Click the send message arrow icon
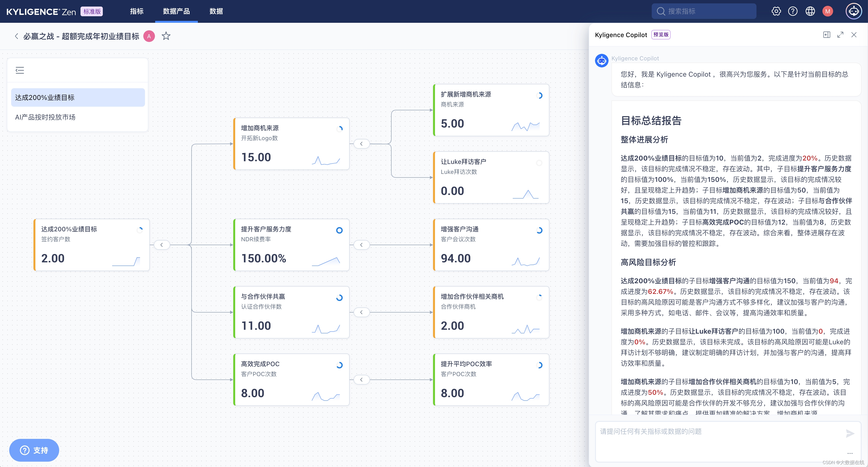 (850, 433)
